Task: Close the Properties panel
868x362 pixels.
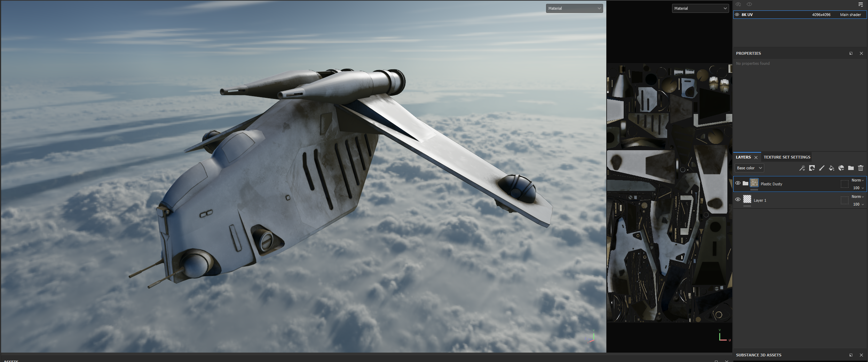Action: point(861,53)
